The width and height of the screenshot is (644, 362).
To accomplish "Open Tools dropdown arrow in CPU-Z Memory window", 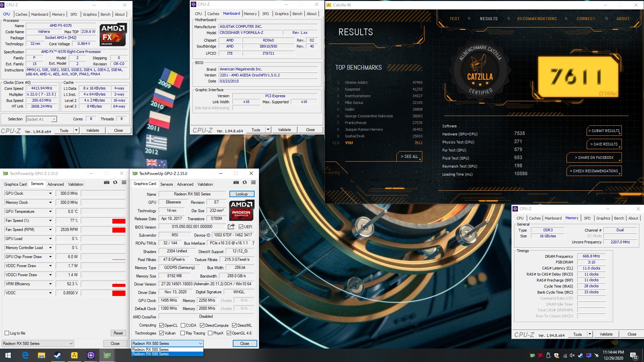I will tap(590, 334).
